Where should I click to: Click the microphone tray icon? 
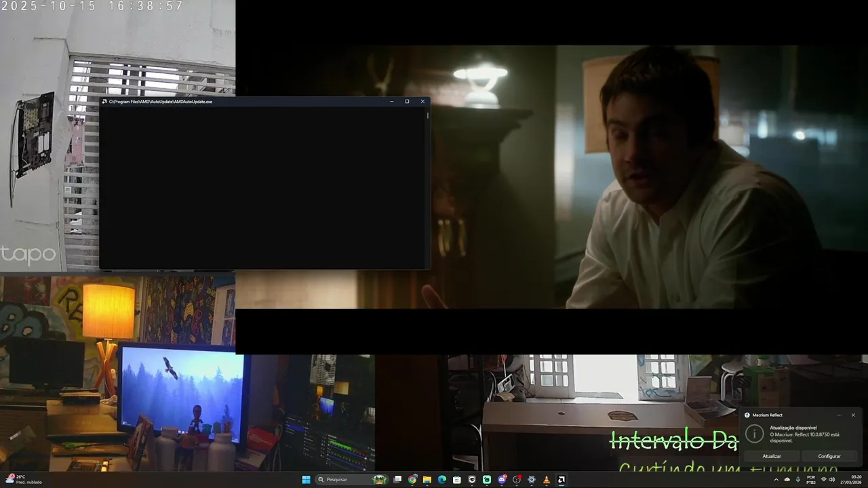click(798, 479)
